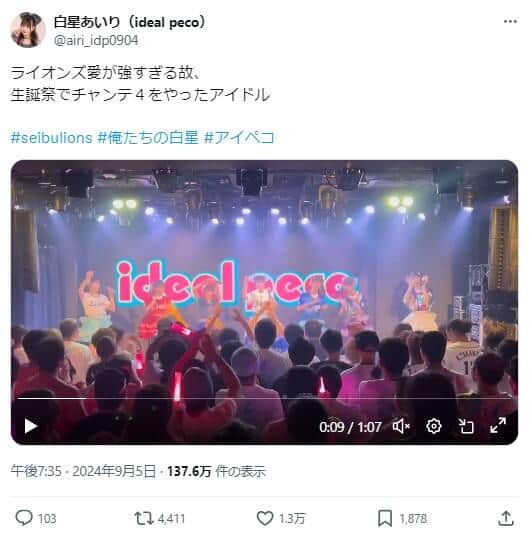
Task: Open the #seibulions hashtag
Action: [51, 138]
